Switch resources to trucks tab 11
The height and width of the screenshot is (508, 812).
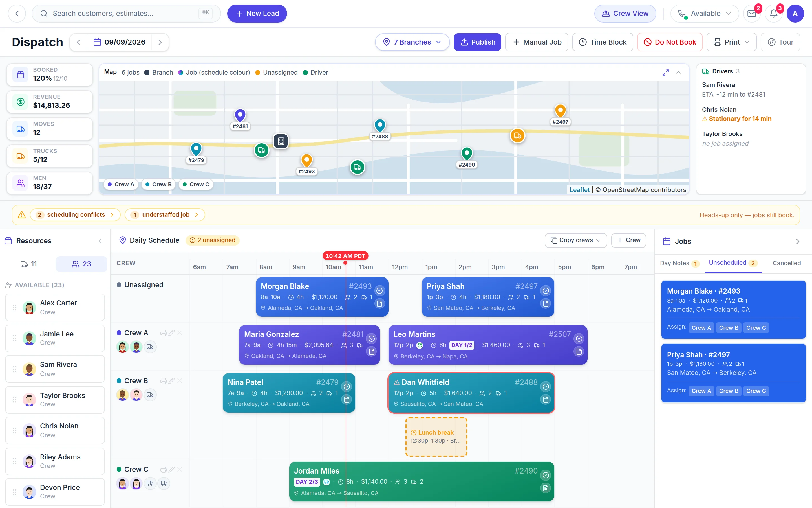(x=29, y=264)
